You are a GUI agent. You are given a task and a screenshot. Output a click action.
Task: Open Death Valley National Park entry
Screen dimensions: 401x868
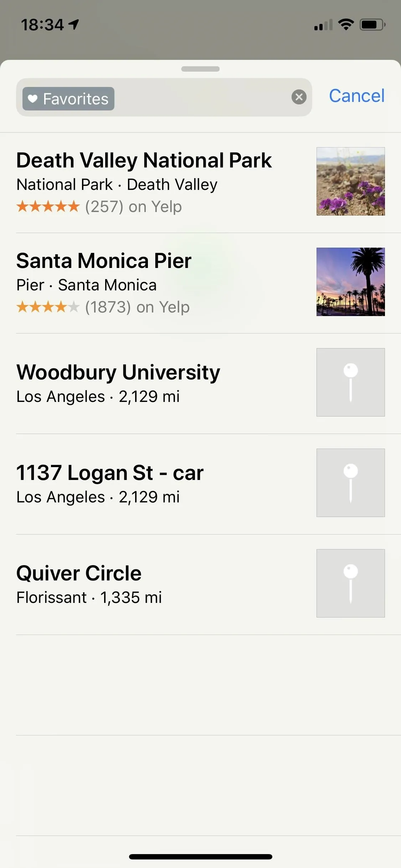point(200,183)
